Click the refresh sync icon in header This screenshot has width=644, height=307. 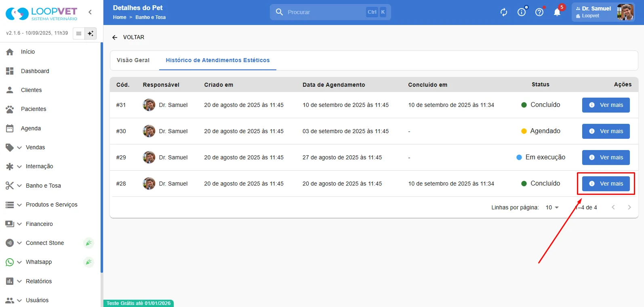[504, 12]
